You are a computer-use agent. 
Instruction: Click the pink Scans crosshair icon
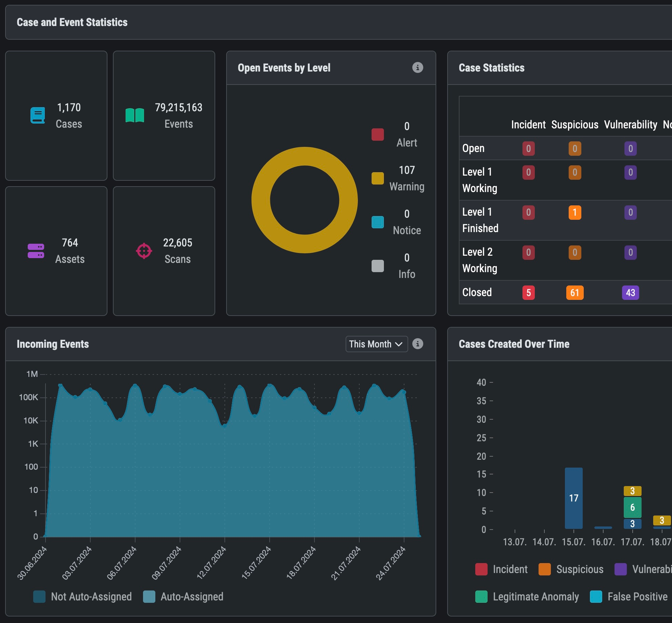[144, 251]
